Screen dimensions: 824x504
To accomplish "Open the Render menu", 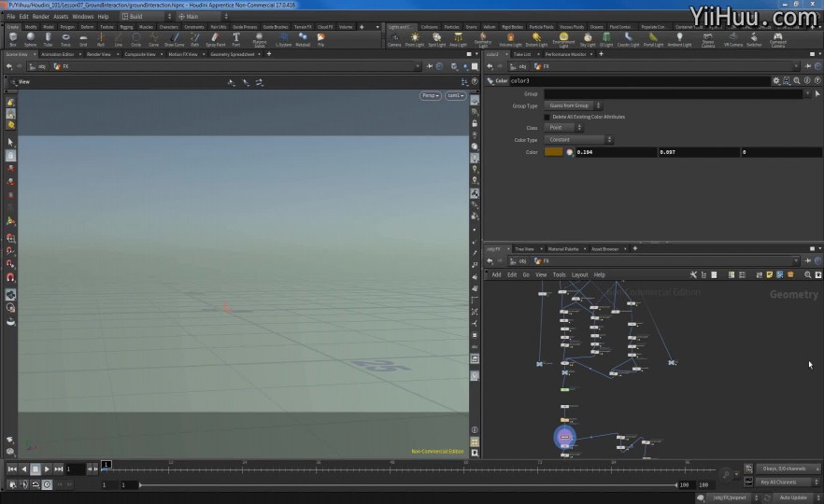I will 40,16.
